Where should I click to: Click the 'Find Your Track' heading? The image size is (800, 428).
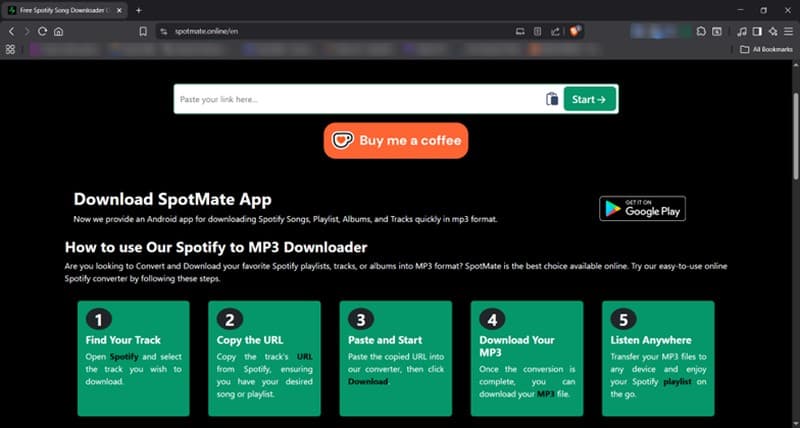123,340
